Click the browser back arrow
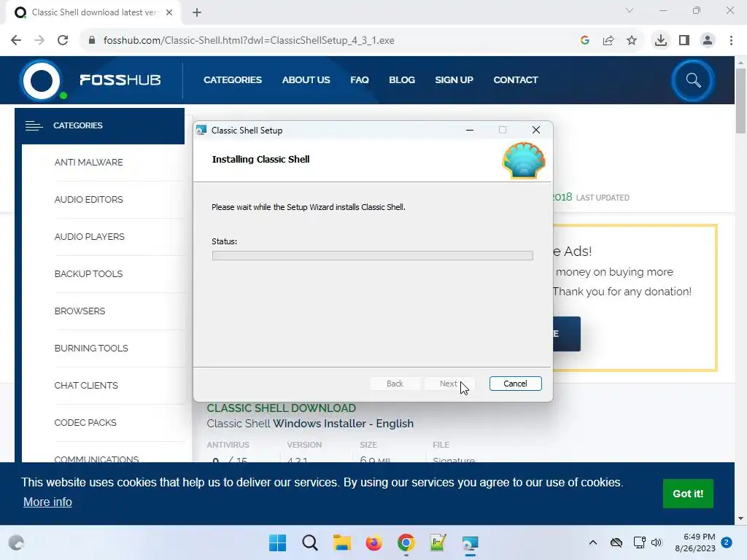Image resolution: width=747 pixels, height=560 pixels. tap(16, 40)
